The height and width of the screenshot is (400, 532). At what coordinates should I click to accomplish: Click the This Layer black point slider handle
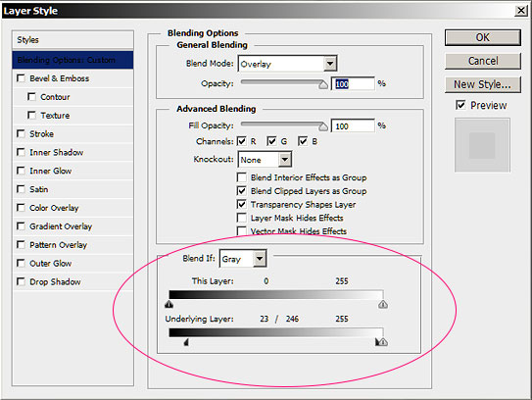coord(169,304)
